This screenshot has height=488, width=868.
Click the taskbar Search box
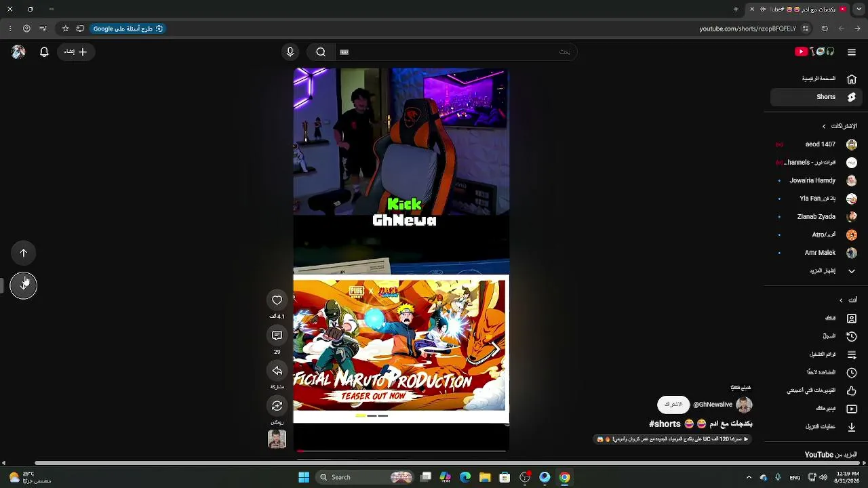[x=366, y=477]
